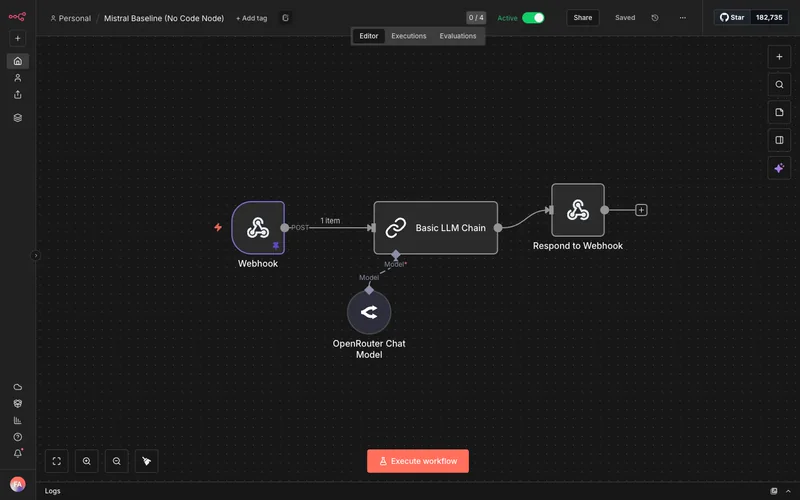
Task: Click the "1 item" connection label
Action: click(x=330, y=220)
